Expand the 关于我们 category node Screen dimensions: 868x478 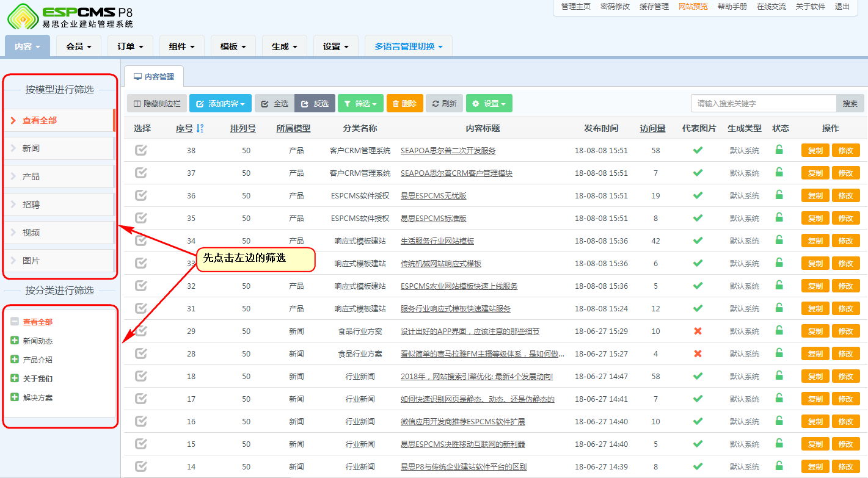[x=15, y=378]
